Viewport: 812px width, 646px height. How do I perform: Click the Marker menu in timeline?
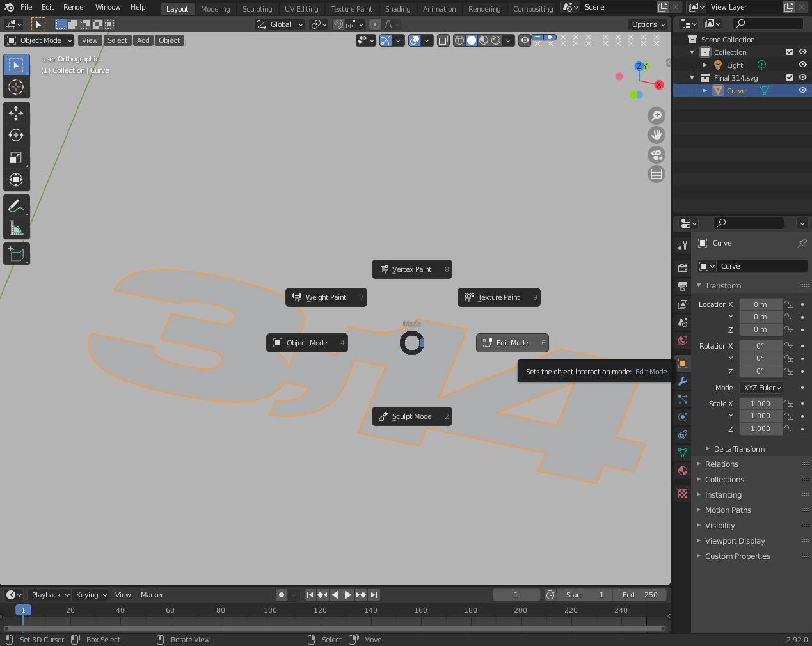[152, 595]
